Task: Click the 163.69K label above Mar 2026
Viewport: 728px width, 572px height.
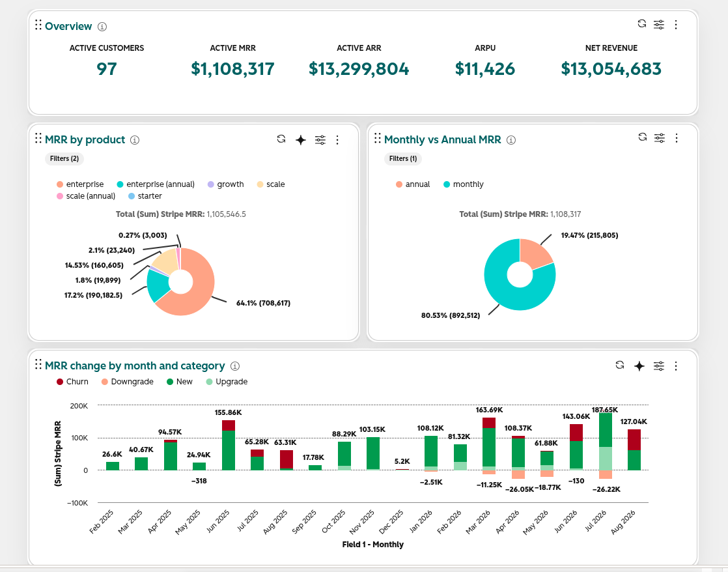Action: pos(489,410)
